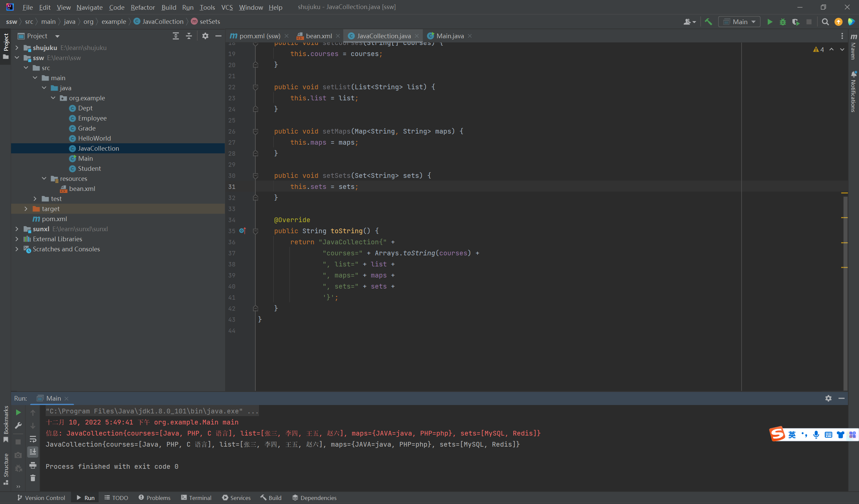Screen dimensions: 859x504
Task: Open Search Everywhere magnifier icon
Action: click(825, 22)
